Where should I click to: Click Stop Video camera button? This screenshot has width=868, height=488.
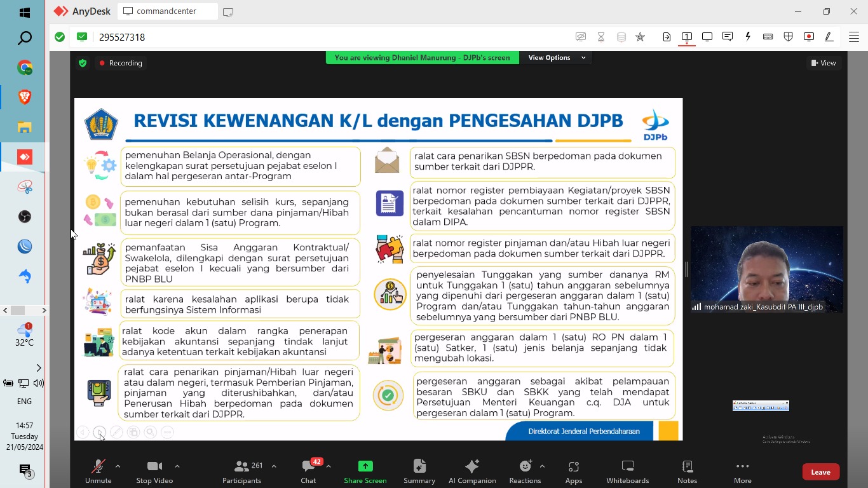pyautogui.click(x=154, y=471)
